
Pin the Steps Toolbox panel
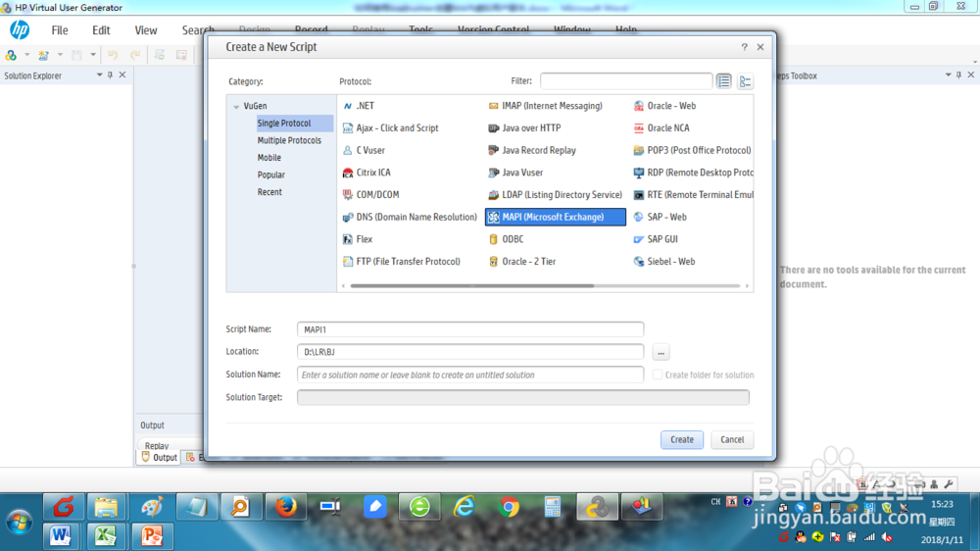point(958,75)
